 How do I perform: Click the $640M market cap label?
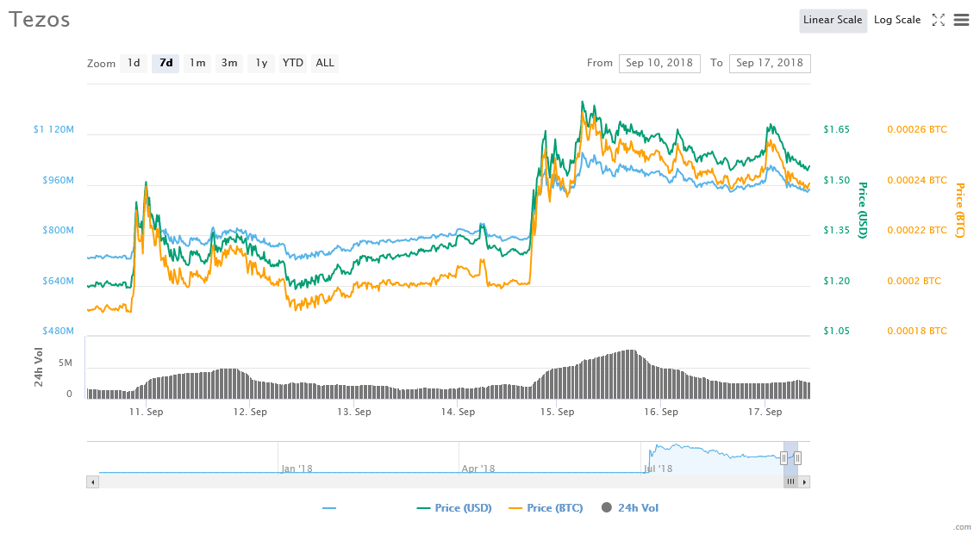tap(58, 282)
